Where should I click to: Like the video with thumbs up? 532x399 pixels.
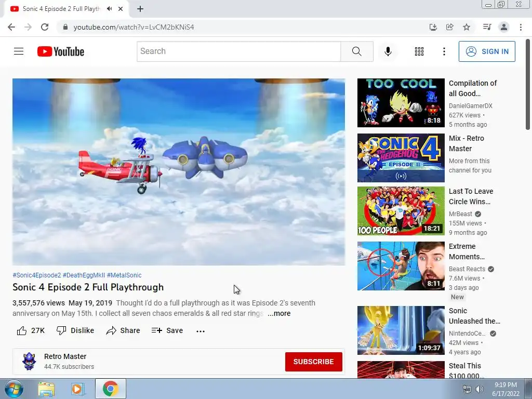click(31, 330)
